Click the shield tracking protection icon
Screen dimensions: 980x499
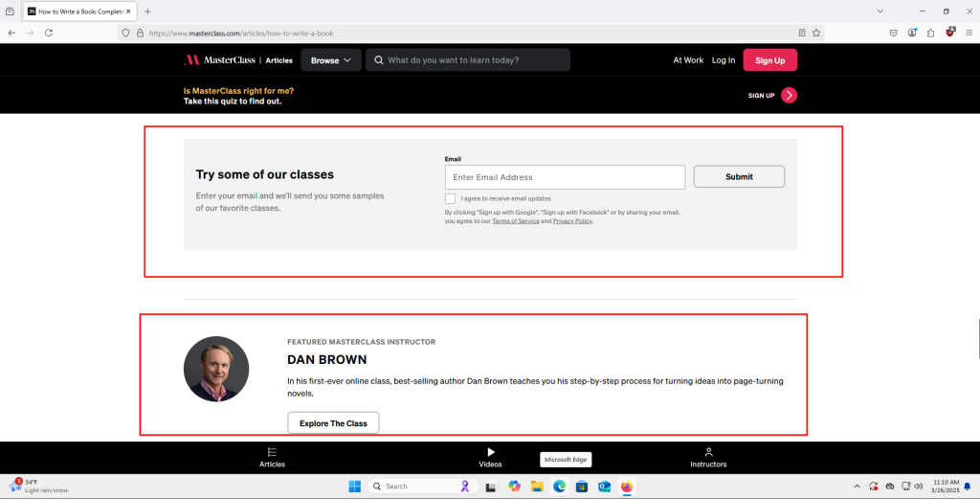click(x=125, y=34)
